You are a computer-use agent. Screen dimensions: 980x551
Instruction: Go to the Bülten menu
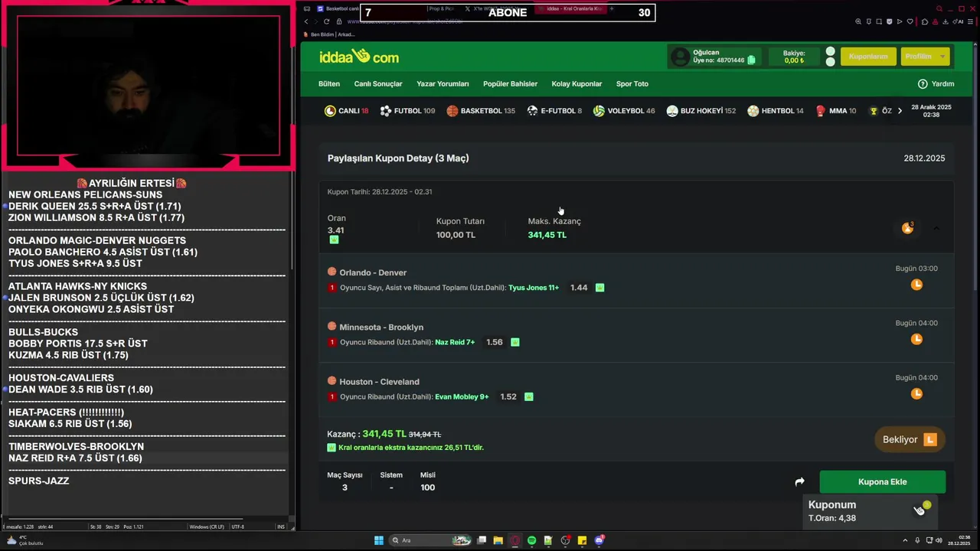[x=329, y=83]
